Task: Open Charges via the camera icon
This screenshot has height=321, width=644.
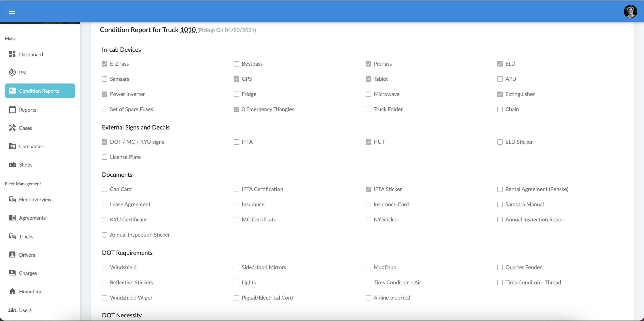Action: point(13,273)
